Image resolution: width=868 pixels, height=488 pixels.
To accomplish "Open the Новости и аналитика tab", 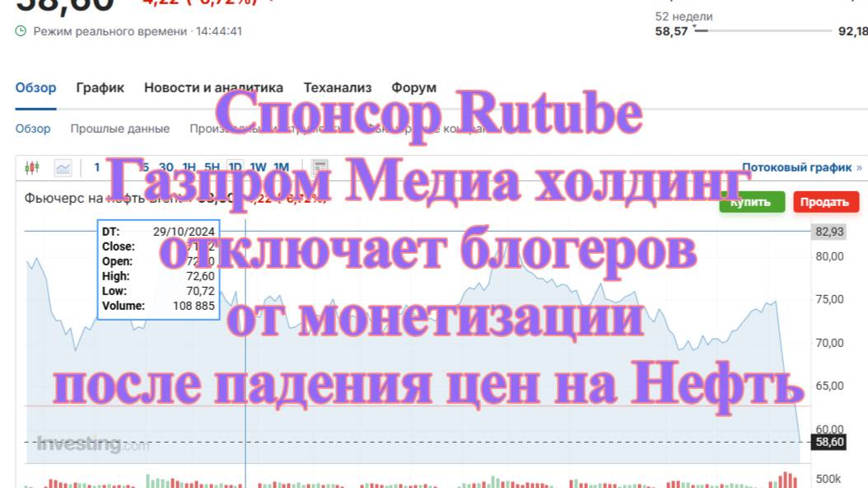I will coord(213,87).
